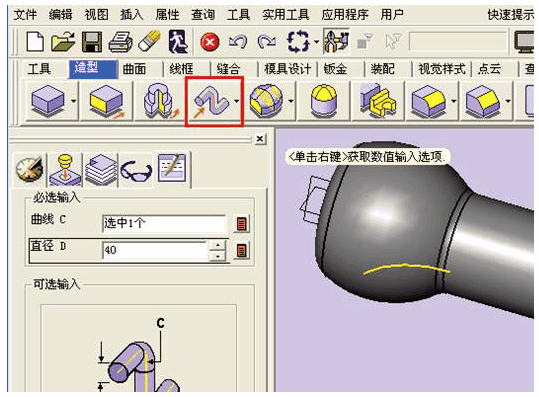
Task: Click the empty field beside the greyed cursor icon
Action: [458, 42]
